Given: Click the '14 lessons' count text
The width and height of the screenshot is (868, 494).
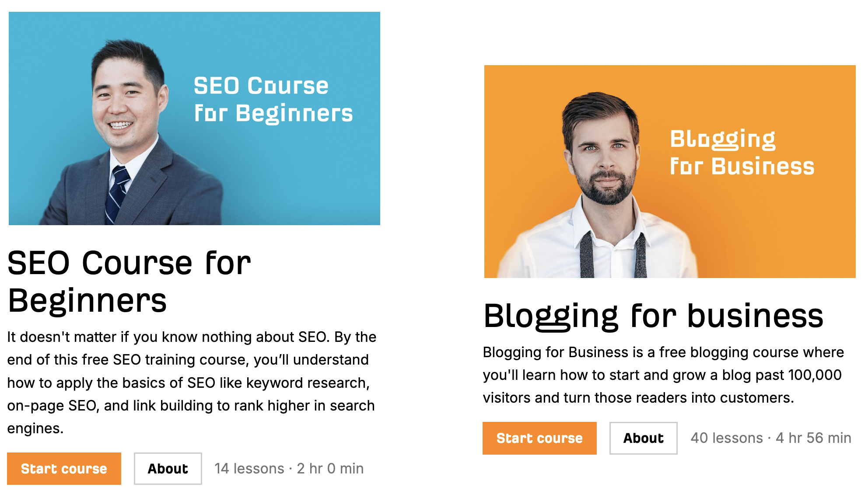Looking at the screenshot, I should (249, 469).
